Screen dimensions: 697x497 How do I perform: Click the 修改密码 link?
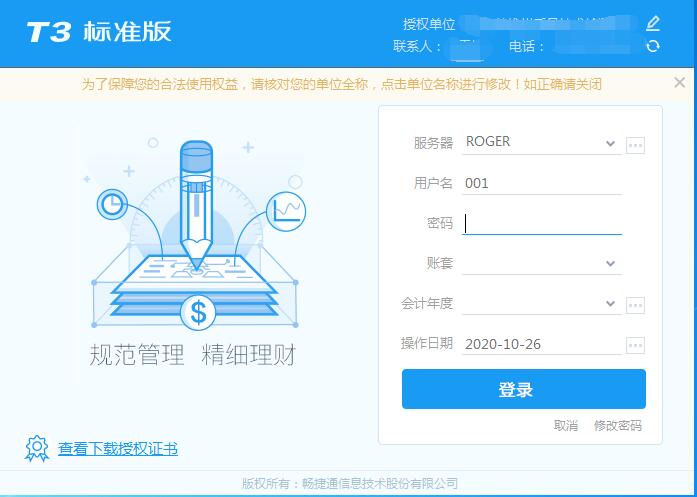click(618, 425)
